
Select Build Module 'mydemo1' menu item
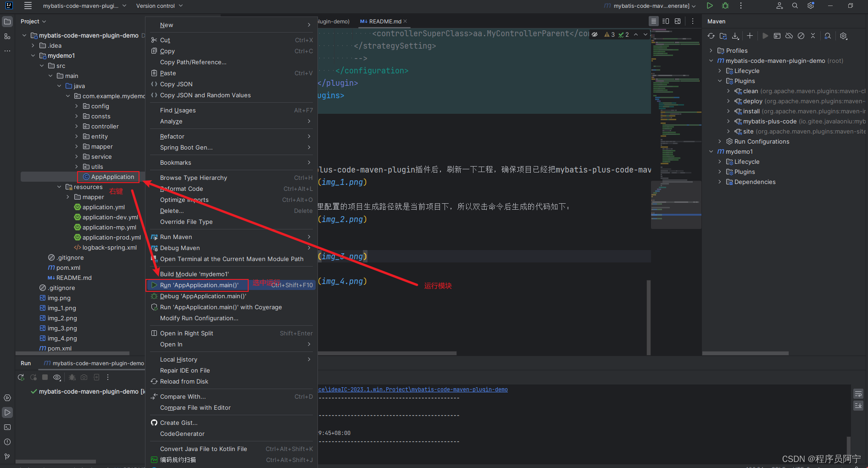[x=232, y=274]
